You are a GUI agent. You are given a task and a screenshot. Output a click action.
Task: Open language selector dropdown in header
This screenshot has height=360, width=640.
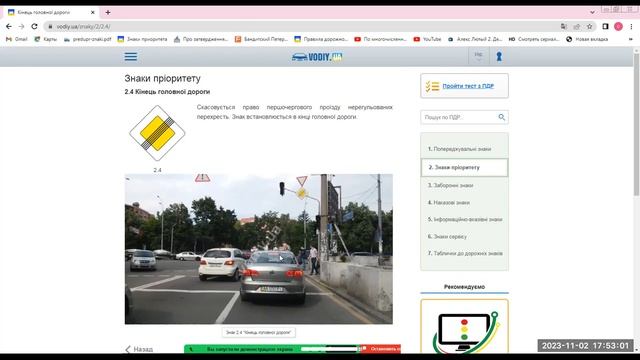coord(478,56)
